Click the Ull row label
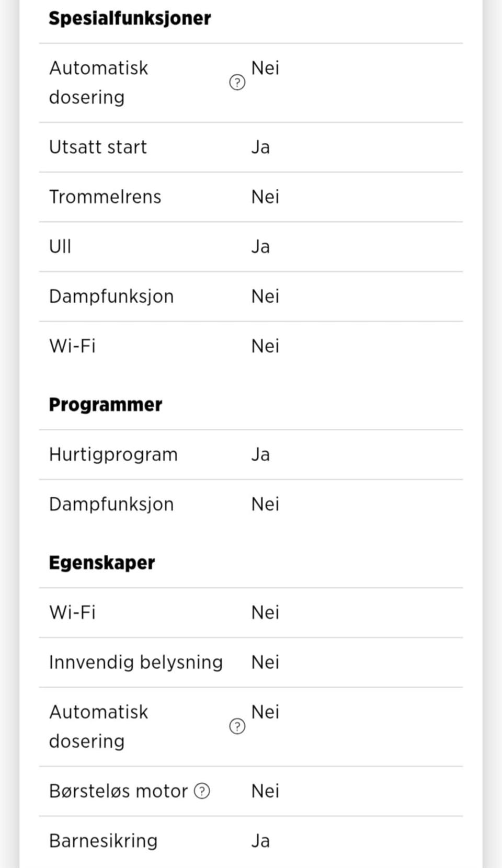This screenshot has height=868, width=502. 60,247
